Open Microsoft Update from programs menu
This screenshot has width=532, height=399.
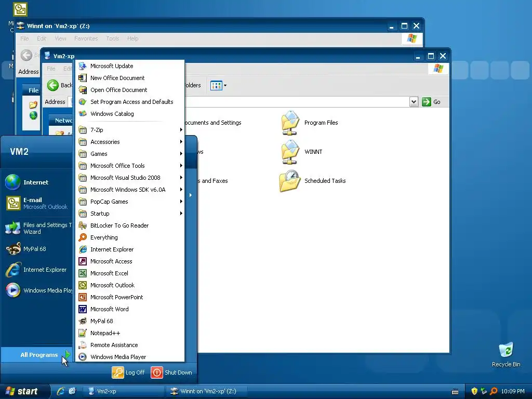tap(130, 66)
